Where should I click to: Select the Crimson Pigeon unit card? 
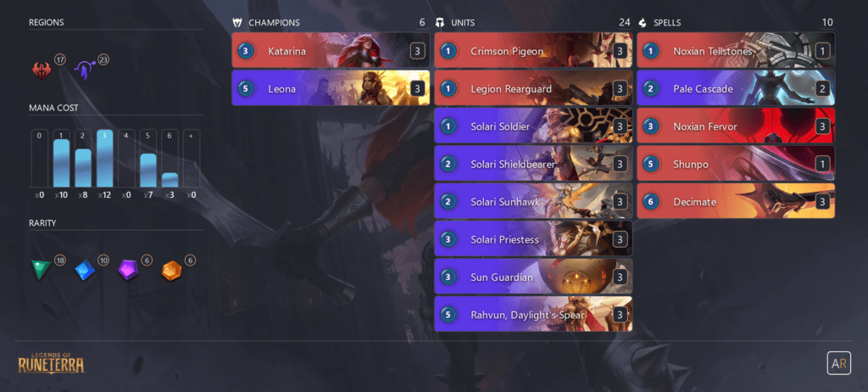(x=533, y=51)
